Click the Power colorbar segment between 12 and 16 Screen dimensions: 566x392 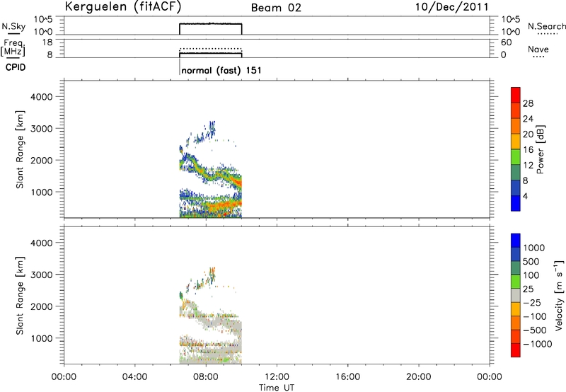point(516,156)
